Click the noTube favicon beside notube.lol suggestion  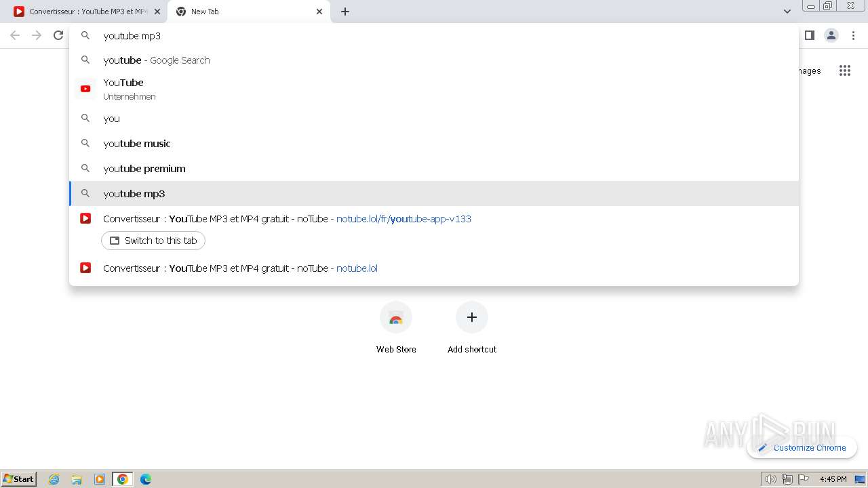[x=85, y=268]
